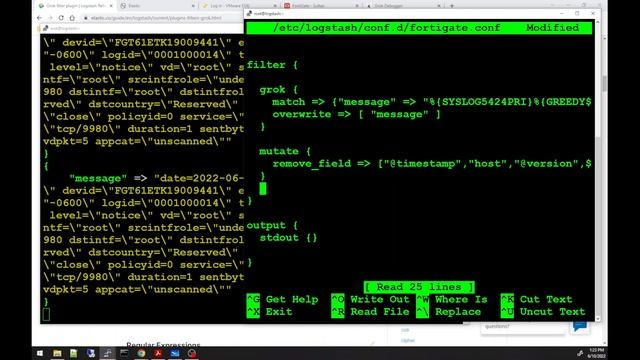Reload the browser page

[x=61, y=18]
